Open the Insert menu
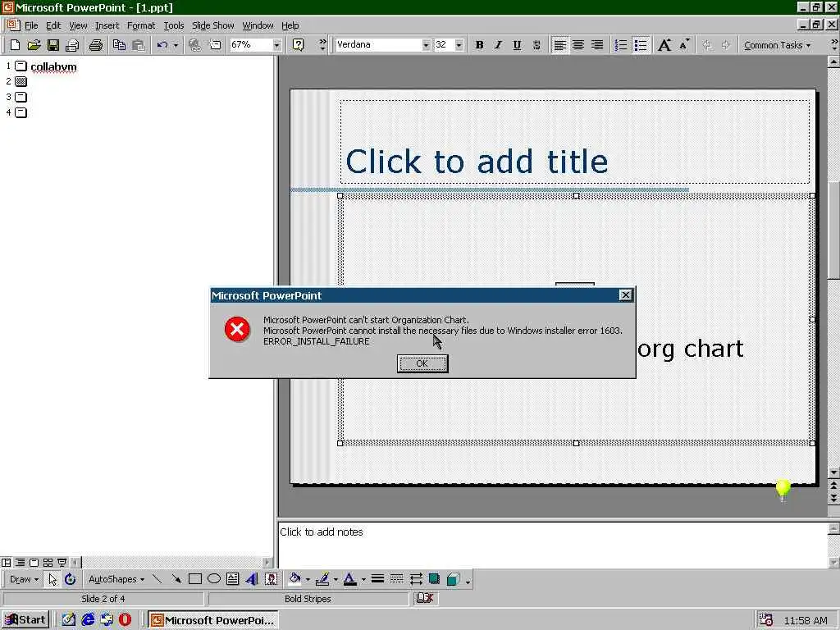This screenshot has width=840, height=630. (107, 25)
